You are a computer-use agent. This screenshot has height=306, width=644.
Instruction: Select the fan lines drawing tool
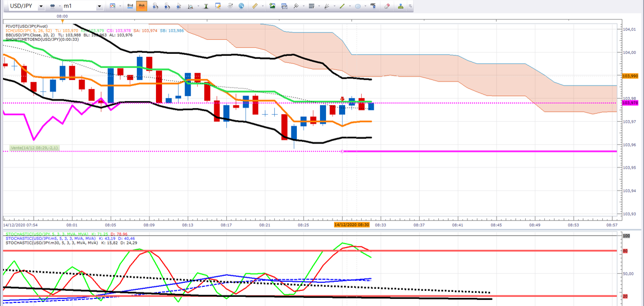pyautogui.click(x=327, y=6)
